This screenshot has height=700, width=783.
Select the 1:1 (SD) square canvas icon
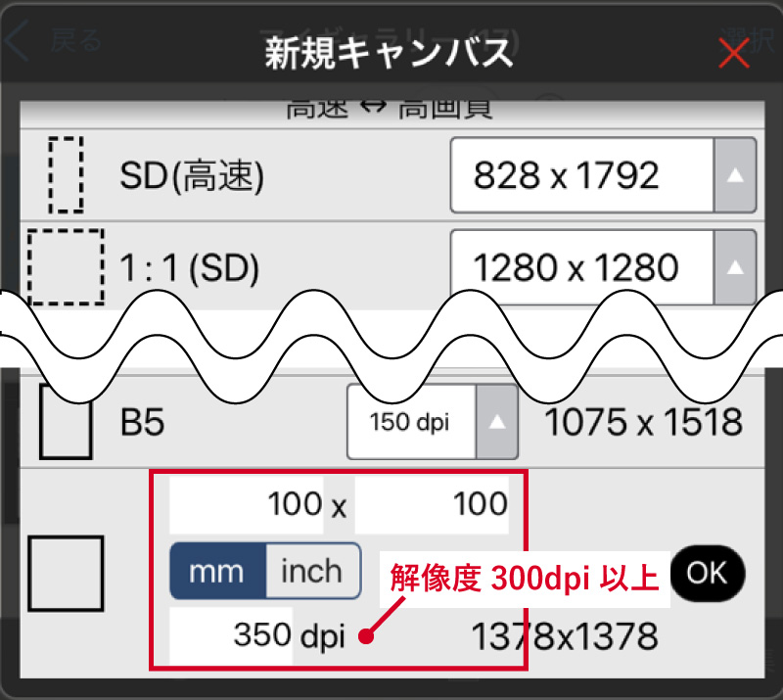click(66, 267)
